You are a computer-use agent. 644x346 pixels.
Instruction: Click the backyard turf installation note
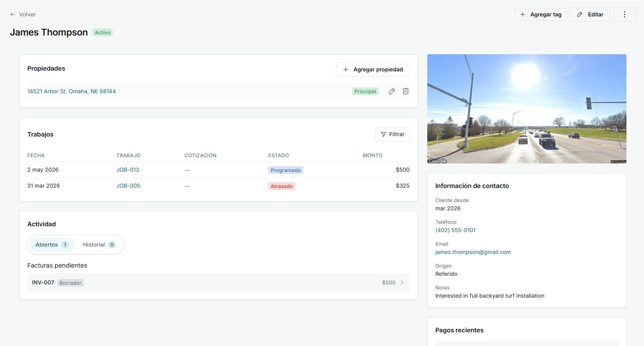coord(490,296)
